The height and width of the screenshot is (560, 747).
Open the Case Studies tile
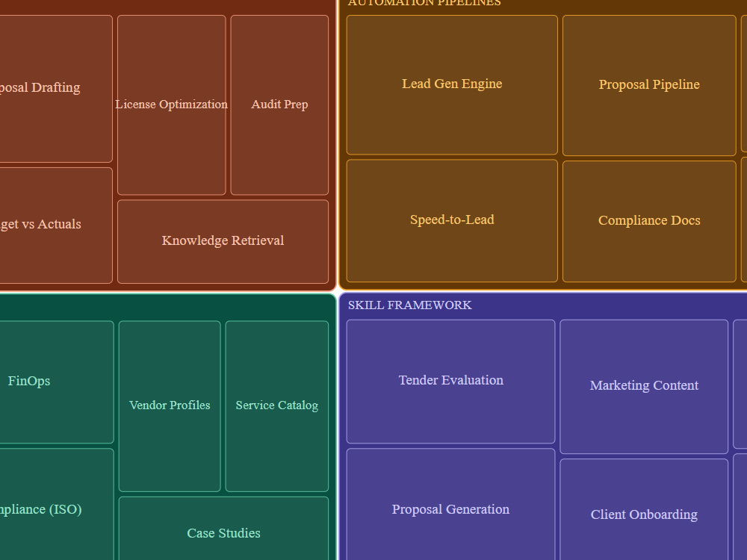(223, 529)
